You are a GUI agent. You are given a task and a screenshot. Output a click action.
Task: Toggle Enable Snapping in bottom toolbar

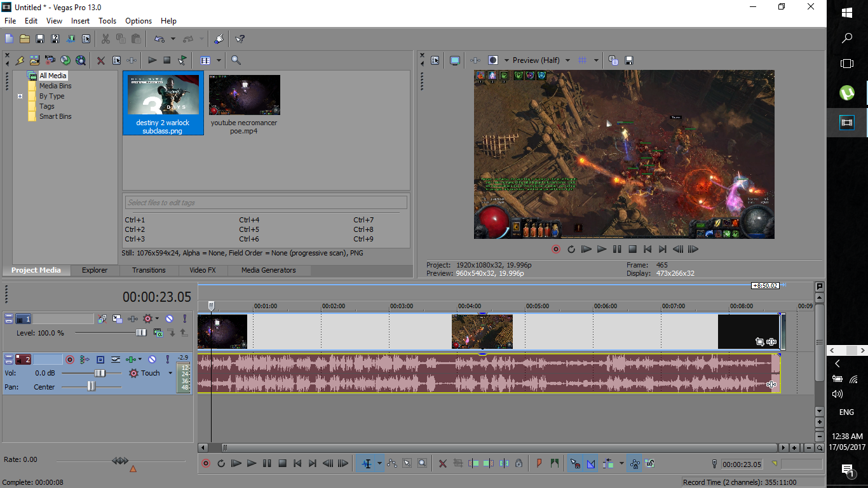pos(575,463)
